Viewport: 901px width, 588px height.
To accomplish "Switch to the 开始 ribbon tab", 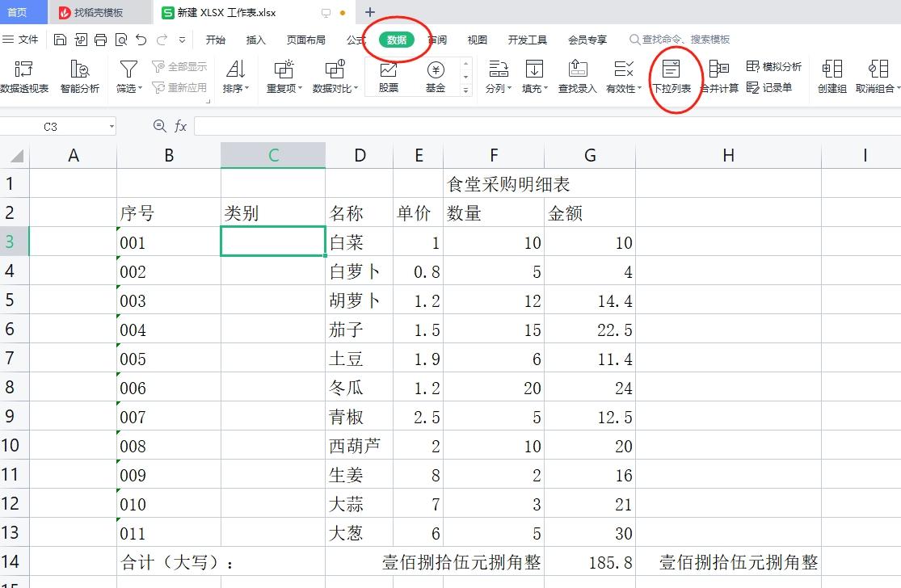I will [x=216, y=40].
